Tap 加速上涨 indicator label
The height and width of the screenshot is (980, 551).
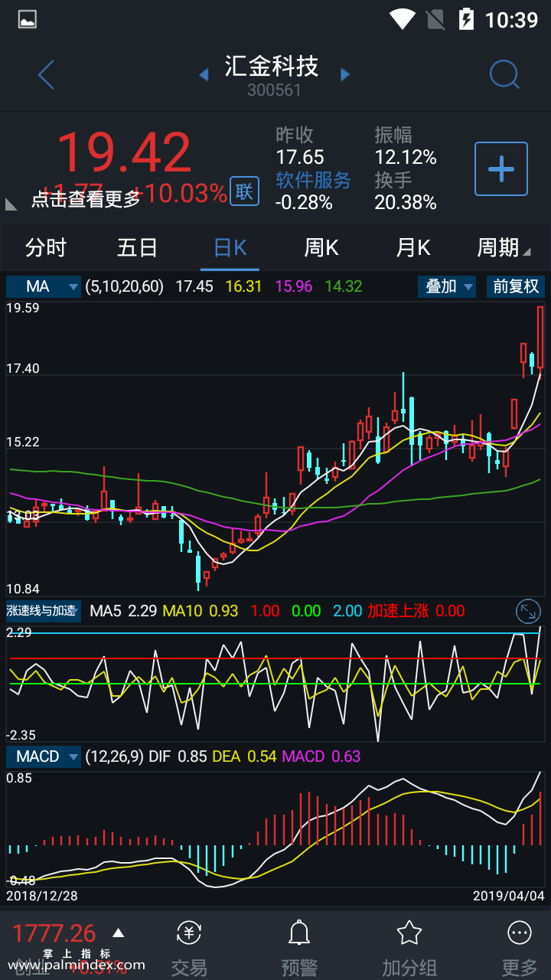pyautogui.click(x=398, y=611)
